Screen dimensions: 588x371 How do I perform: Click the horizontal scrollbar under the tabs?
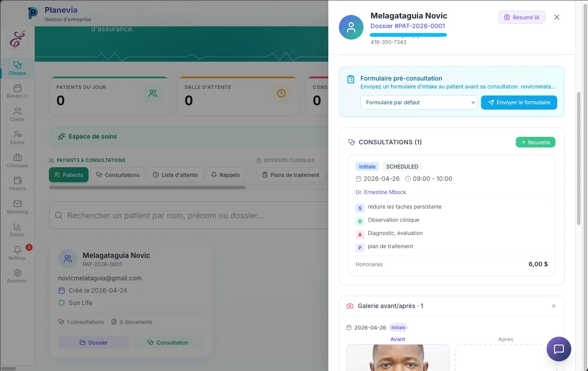point(147,187)
